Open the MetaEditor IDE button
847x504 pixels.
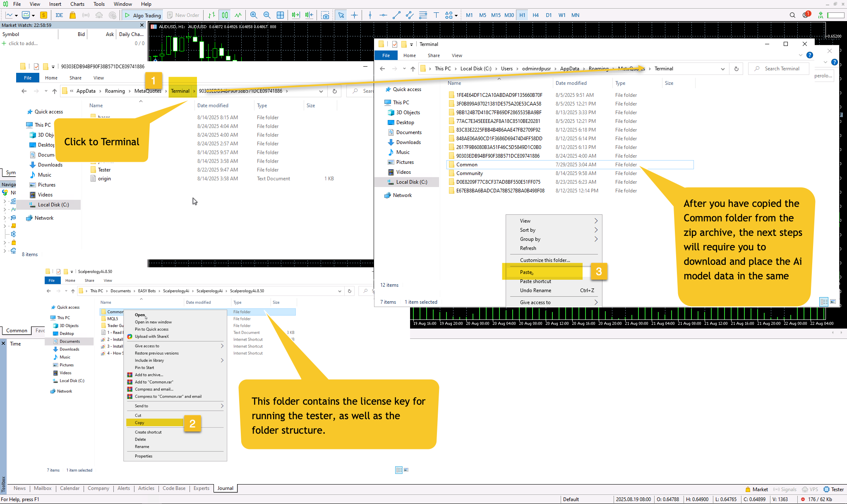[59, 15]
